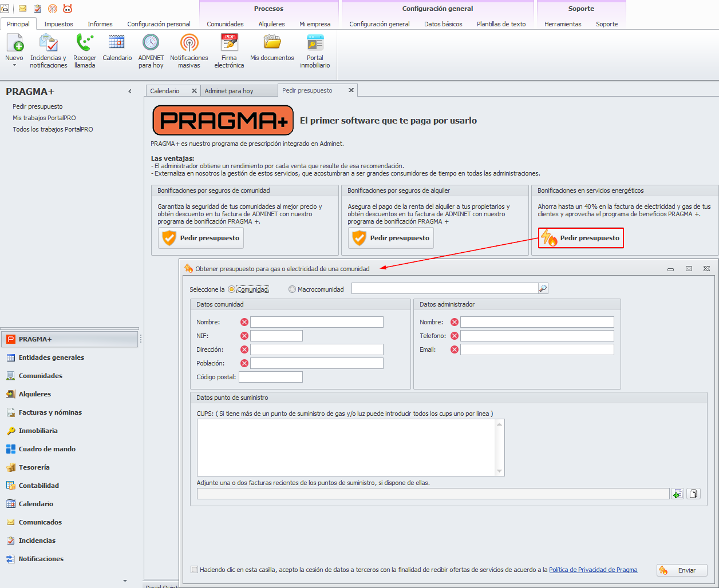
Task: Open Tesorería module
Action: click(x=69, y=467)
